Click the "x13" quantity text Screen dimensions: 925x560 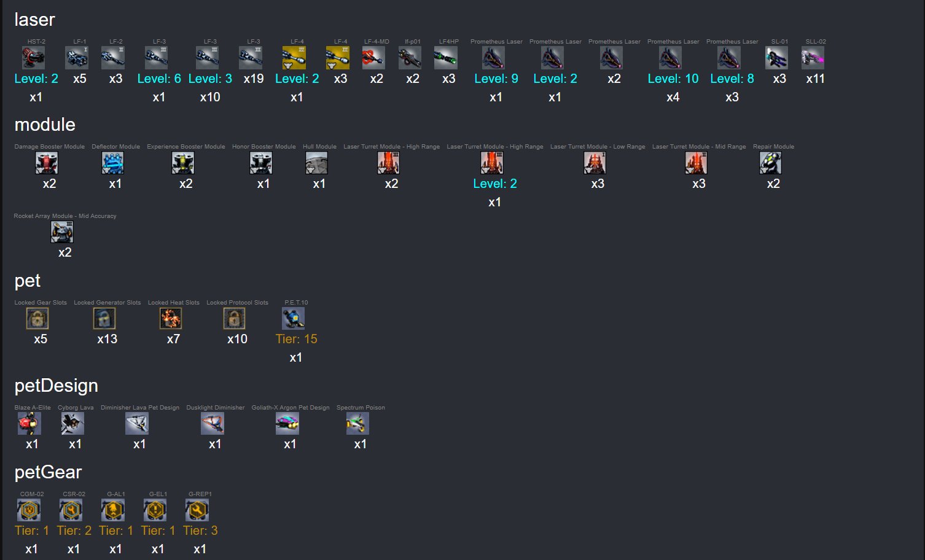point(107,339)
